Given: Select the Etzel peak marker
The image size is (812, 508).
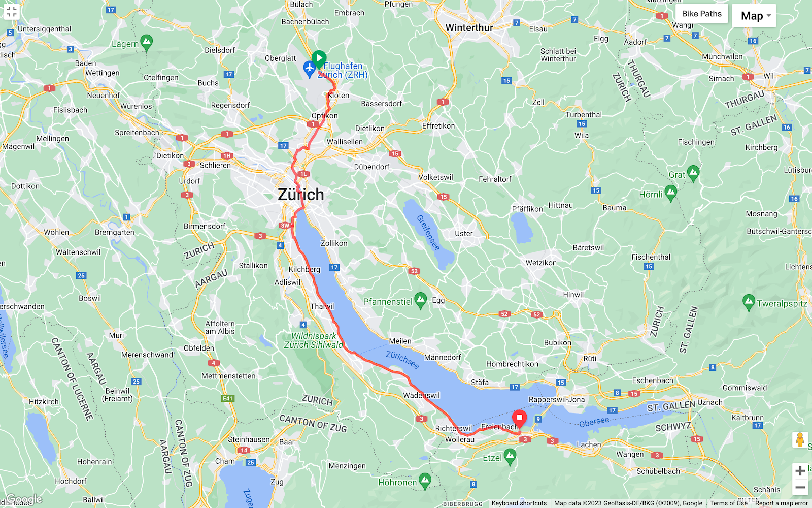Looking at the screenshot, I should click(510, 457).
